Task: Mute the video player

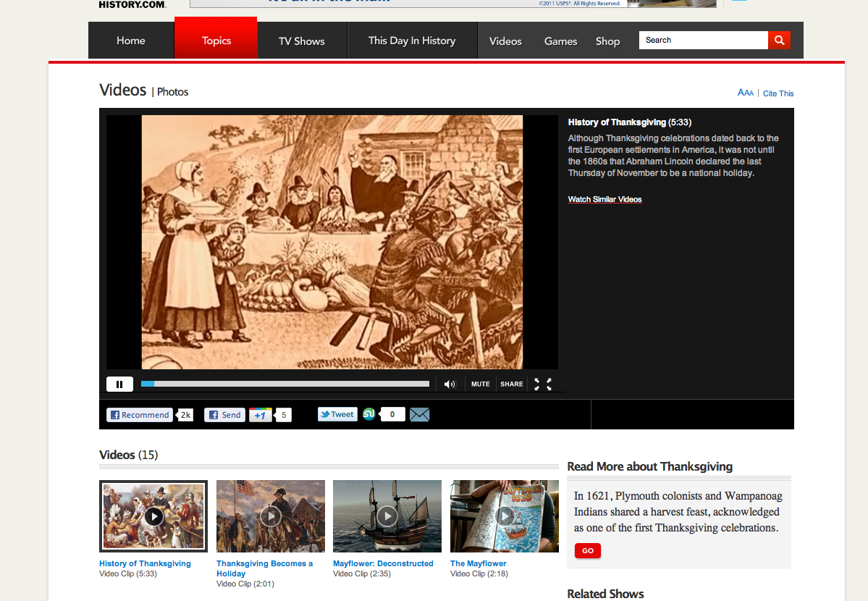Action: [x=481, y=384]
